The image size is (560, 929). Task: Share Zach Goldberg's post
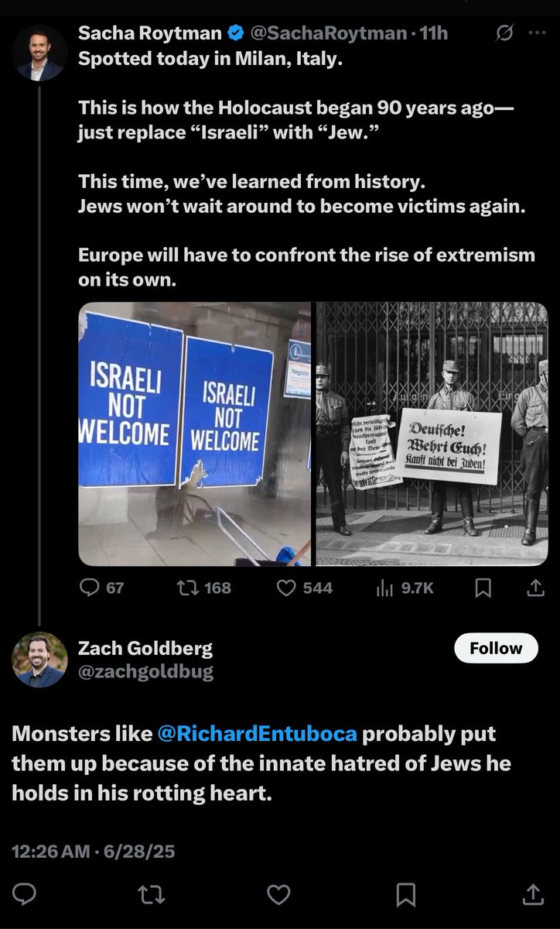click(x=533, y=895)
